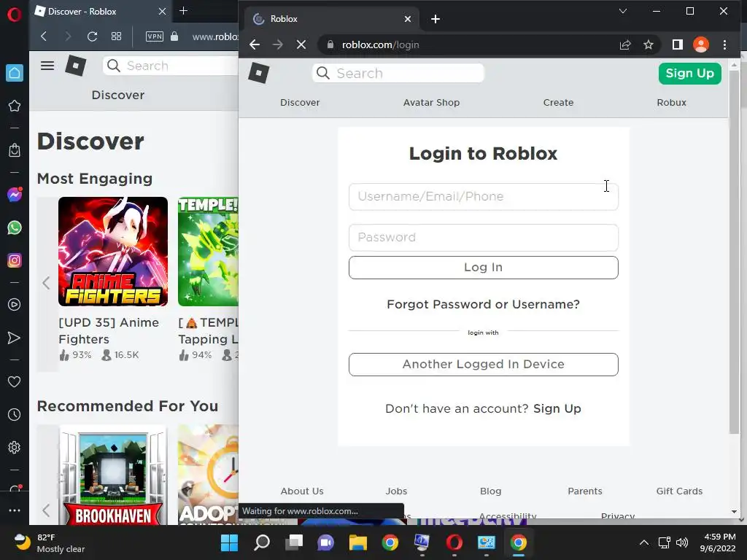Screen dimensions: 747x560
Task: Click Roblox logo on login page
Action: pyautogui.click(x=259, y=74)
